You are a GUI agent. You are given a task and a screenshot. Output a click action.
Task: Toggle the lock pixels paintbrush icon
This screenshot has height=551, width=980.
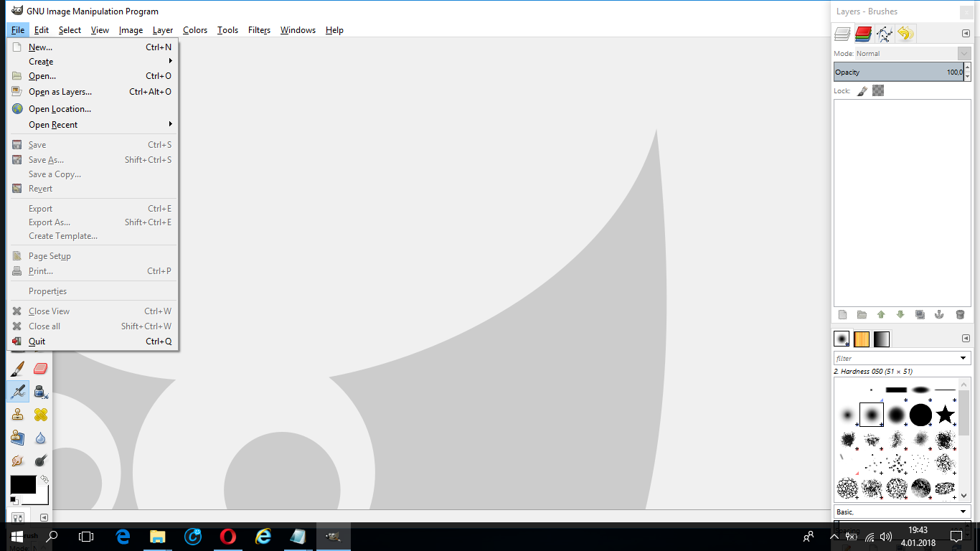tap(862, 91)
